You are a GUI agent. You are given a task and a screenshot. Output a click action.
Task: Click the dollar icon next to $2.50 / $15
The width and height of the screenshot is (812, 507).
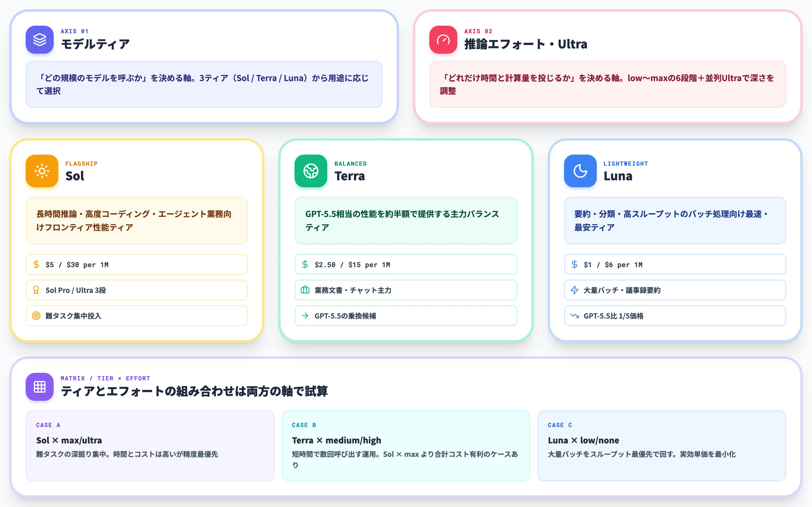(x=305, y=265)
